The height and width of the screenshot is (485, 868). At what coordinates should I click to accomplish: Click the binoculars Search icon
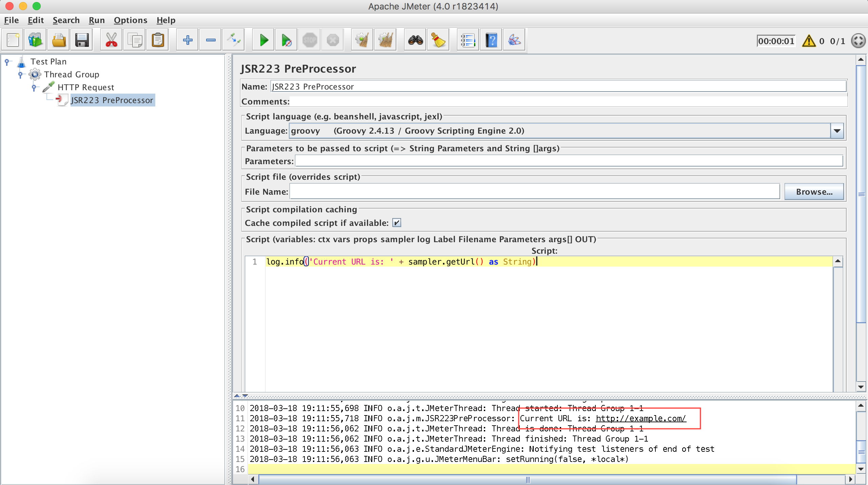415,40
